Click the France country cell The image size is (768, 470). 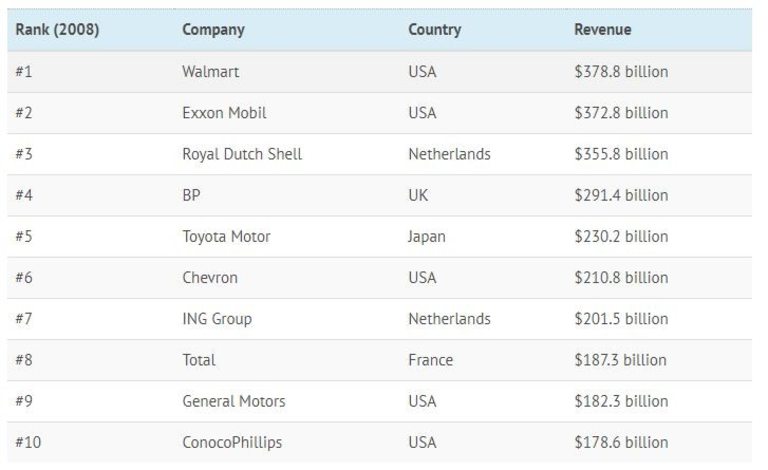(x=430, y=360)
